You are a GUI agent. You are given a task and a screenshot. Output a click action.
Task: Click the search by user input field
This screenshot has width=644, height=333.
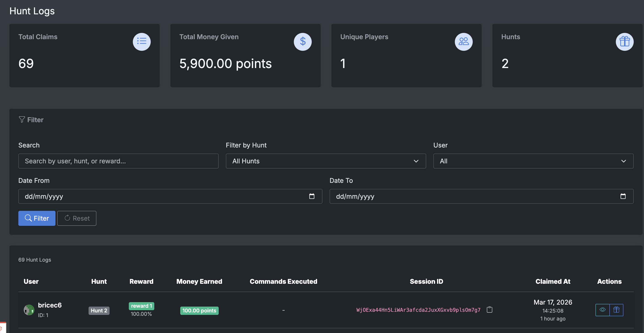[118, 161]
